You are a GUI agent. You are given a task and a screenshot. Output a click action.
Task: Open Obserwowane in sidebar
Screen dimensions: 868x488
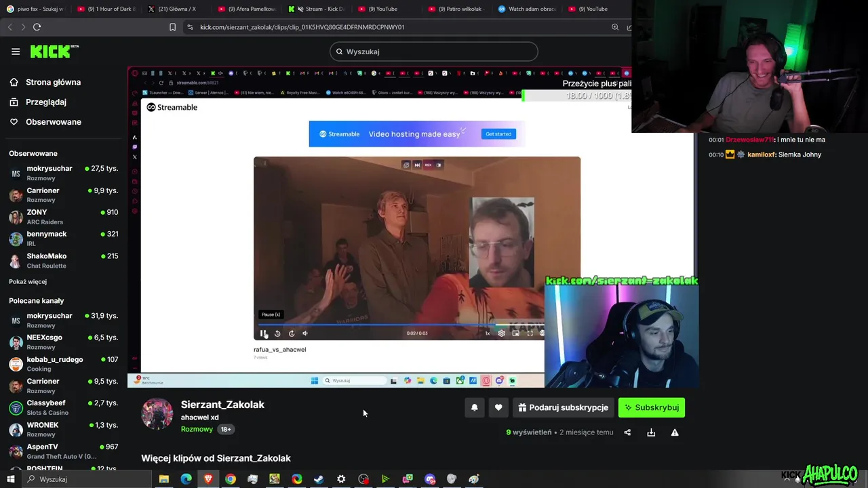coord(45,122)
